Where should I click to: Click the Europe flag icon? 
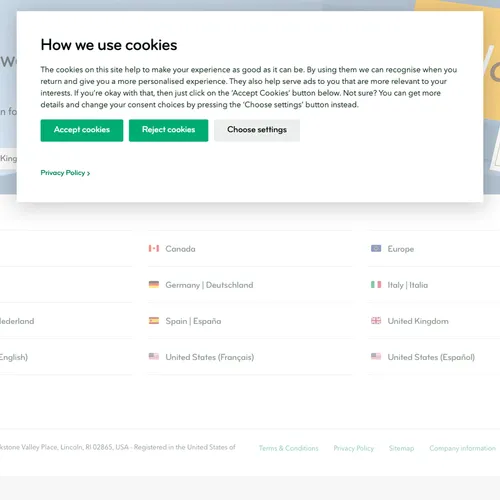376,248
